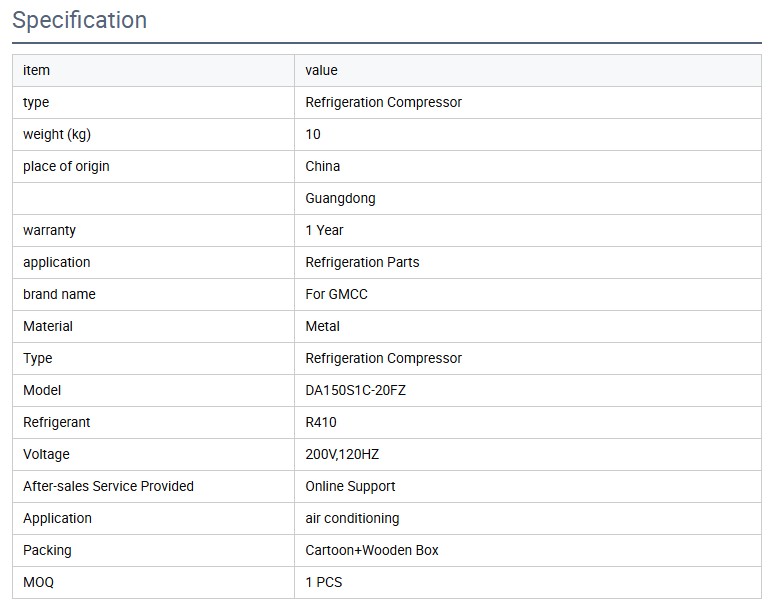Click the 'item' column header cell
This screenshot has height=608, width=772.
coord(36,70)
